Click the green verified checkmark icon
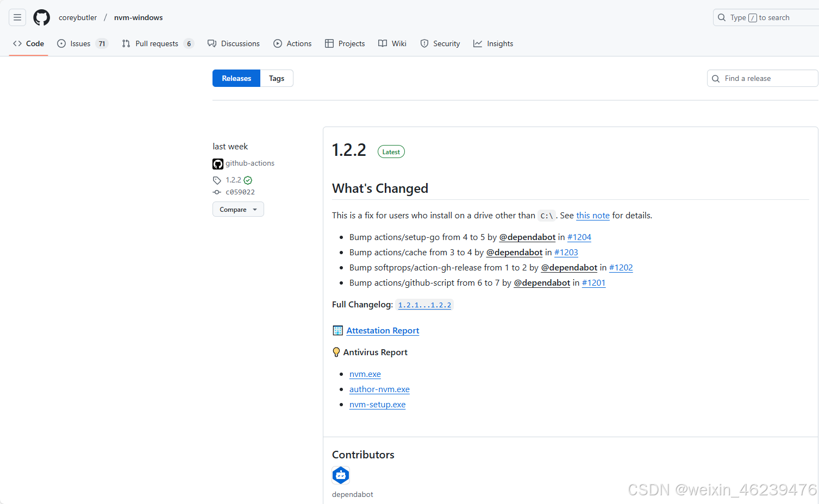This screenshot has width=819, height=504. pos(248,180)
